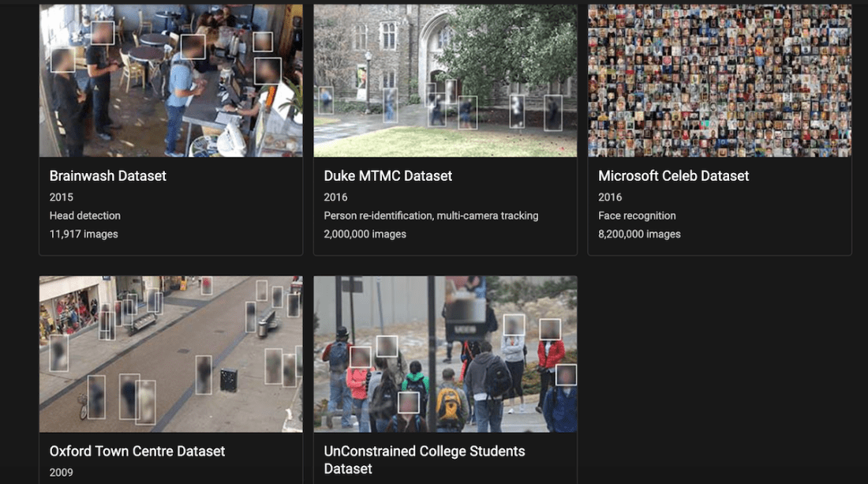
Task: Open the Microsoft Celeb Dataset face-grid thumbnail
Action: [x=720, y=81]
